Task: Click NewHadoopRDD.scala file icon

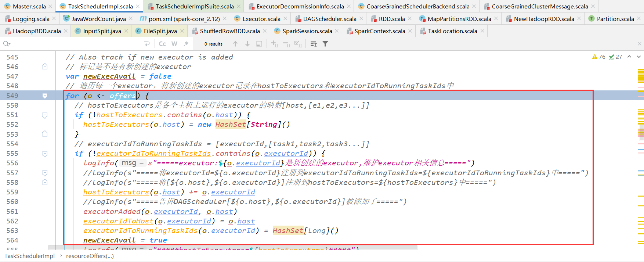Action: 509,18
